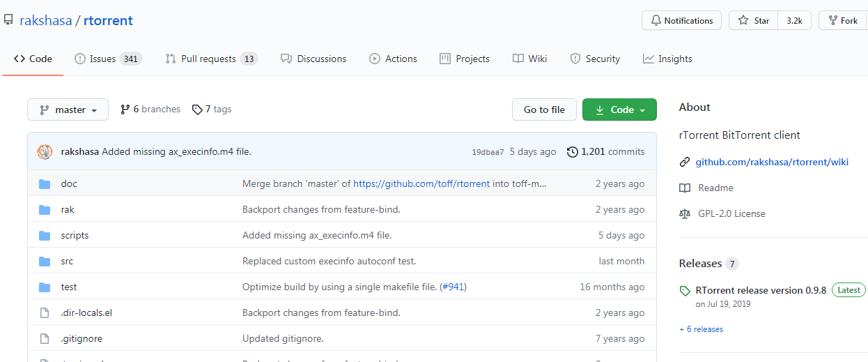This screenshot has height=362, width=868.
Task: View the 6 branches list
Action: (150, 110)
